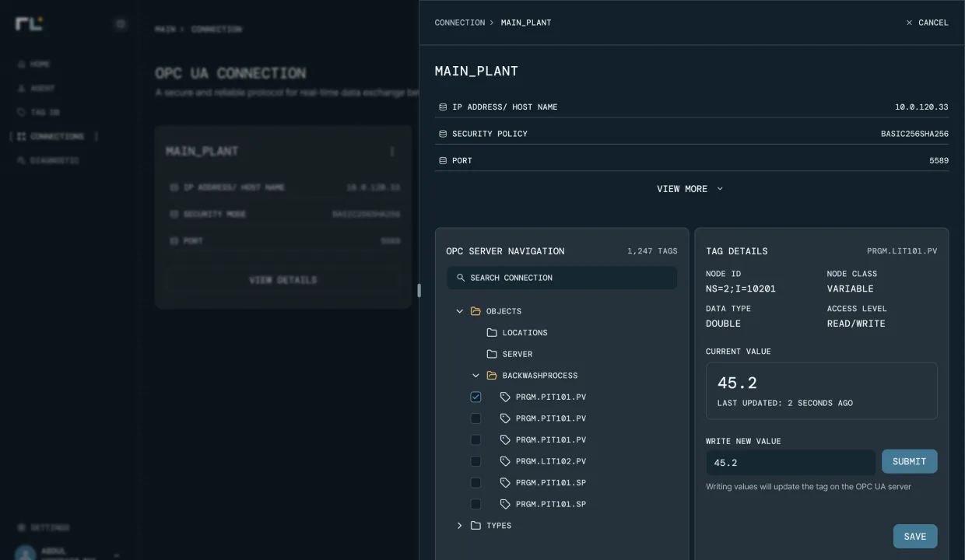
Task: Click the app logo at top left
Action: pyautogui.click(x=29, y=23)
